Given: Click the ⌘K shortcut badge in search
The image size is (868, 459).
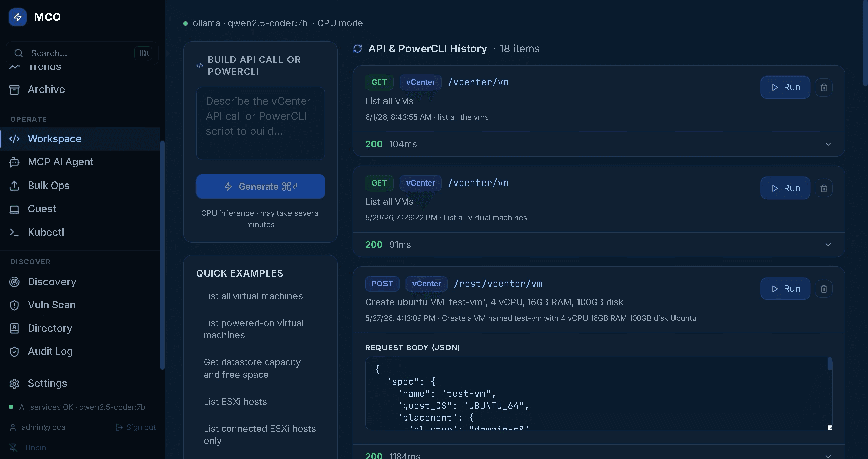Looking at the screenshot, I should [x=143, y=53].
